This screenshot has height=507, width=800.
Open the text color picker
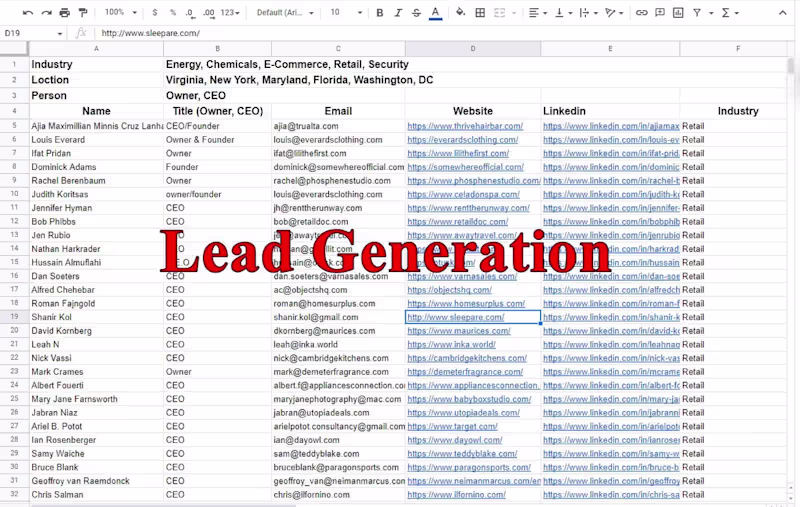click(435, 13)
